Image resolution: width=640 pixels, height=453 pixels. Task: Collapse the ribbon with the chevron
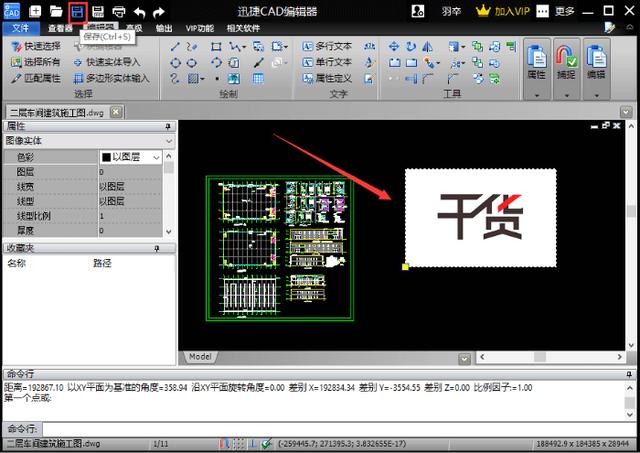(630, 27)
